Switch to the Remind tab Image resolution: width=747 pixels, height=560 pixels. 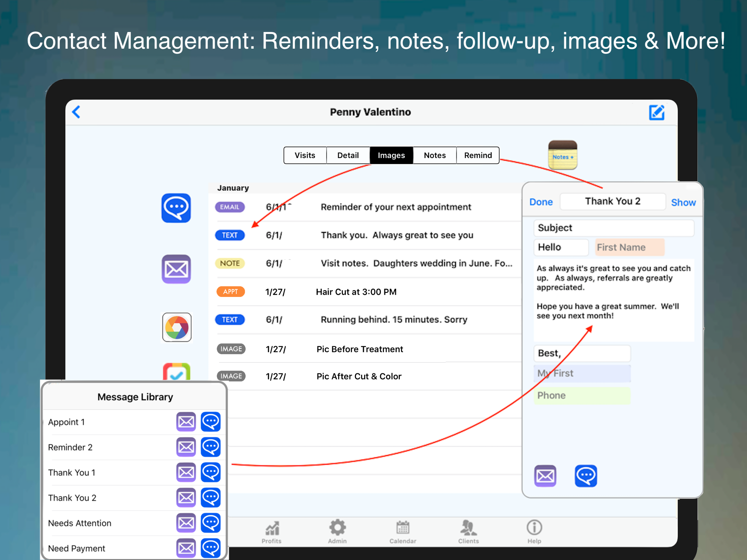point(478,155)
